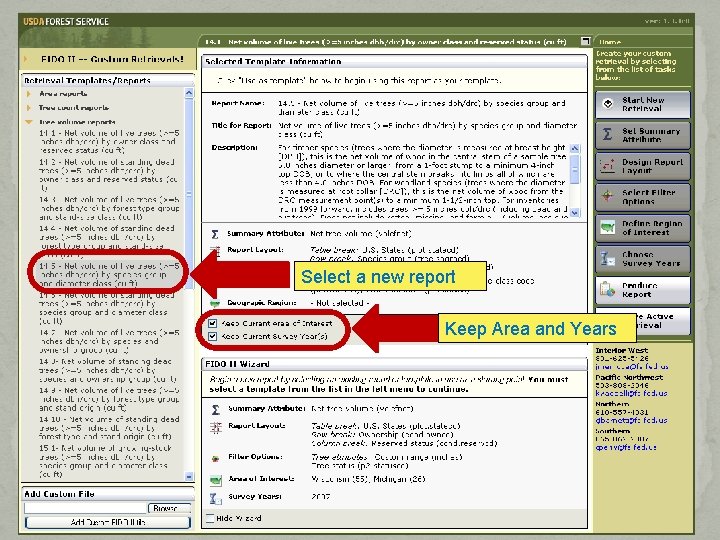Image resolution: width=720 pixels, height=540 pixels.
Task: Click the Add Custom FIDO II file button
Action: [107, 522]
